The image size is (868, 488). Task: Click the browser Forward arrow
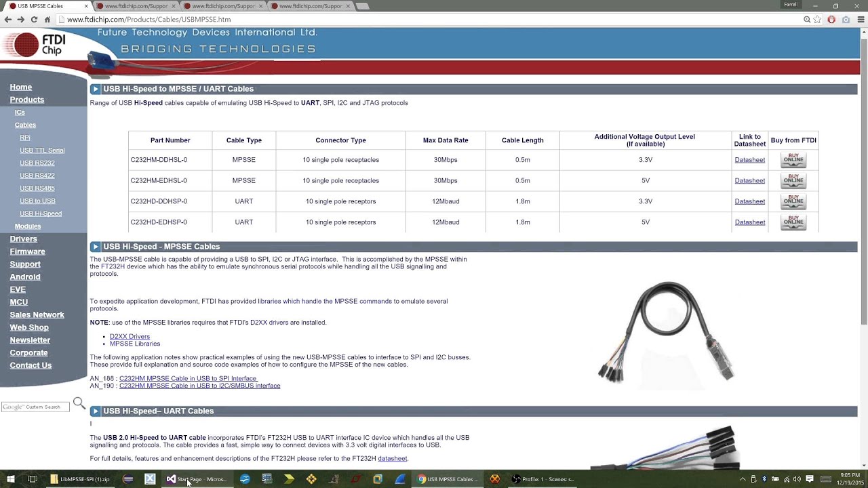[20, 20]
